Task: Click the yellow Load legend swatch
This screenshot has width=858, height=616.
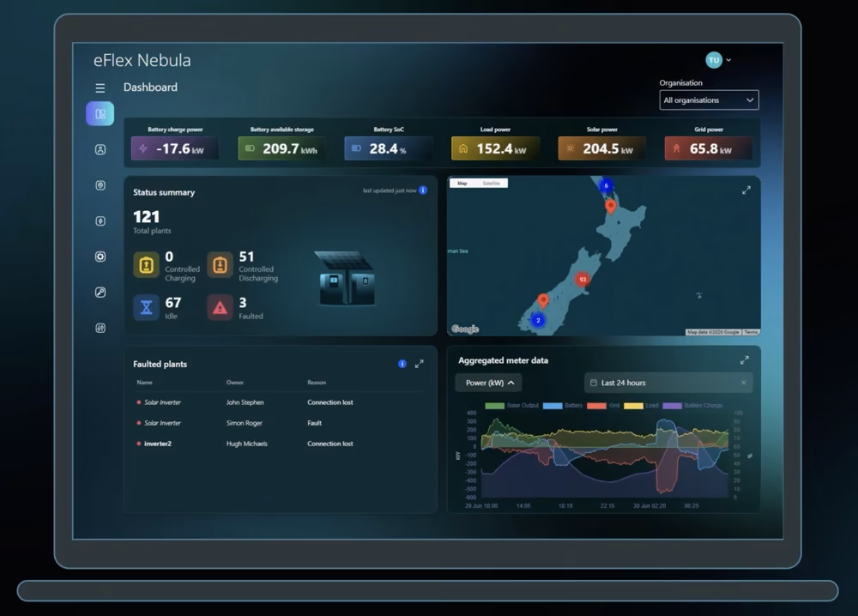Action: click(634, 406)
